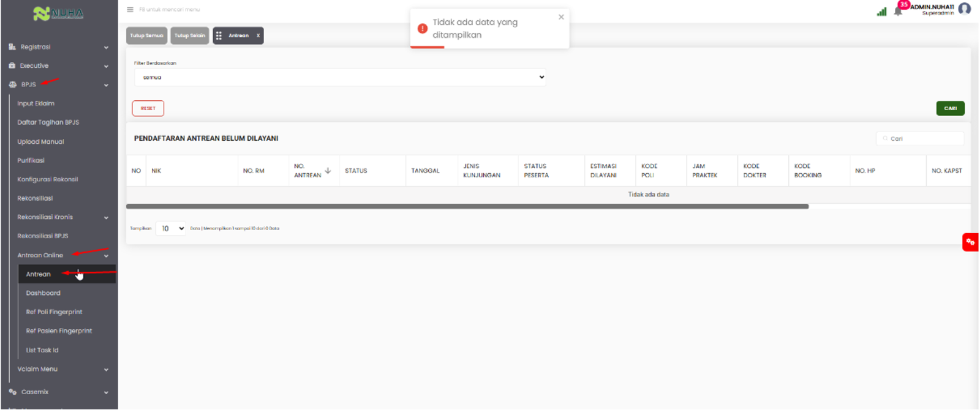Click the green CARI button
The height and width of the screenshot is (410, 980).
(950, 108)
